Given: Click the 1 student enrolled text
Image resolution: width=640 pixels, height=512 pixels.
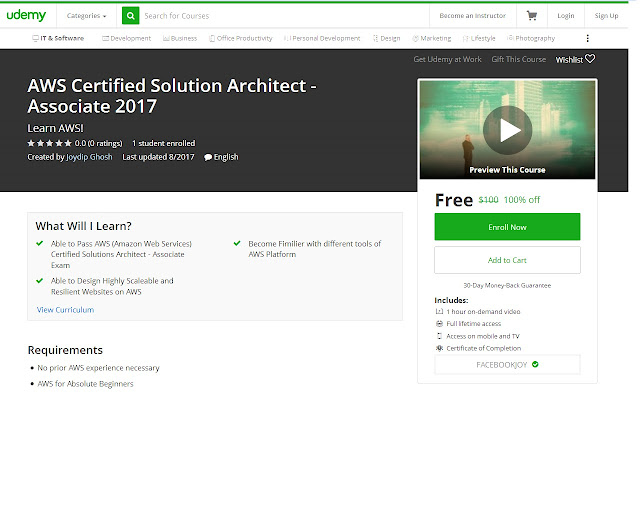Looking at the screenshot, I should coord(163,143).
